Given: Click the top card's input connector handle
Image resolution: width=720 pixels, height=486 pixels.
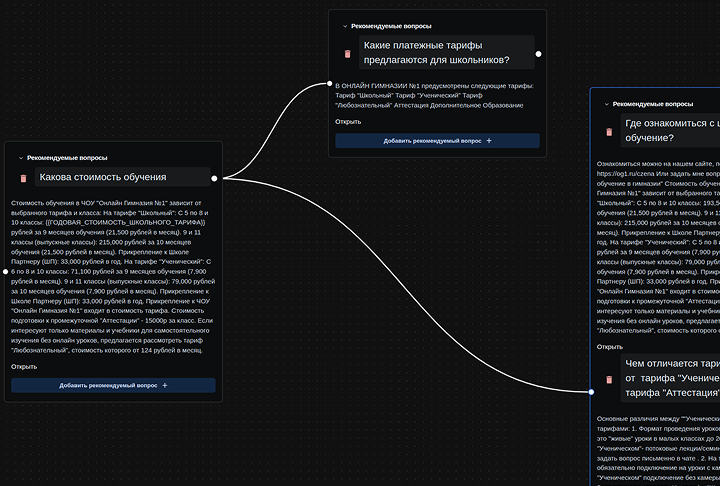Looking at the screenshot, I should point(329,84).
